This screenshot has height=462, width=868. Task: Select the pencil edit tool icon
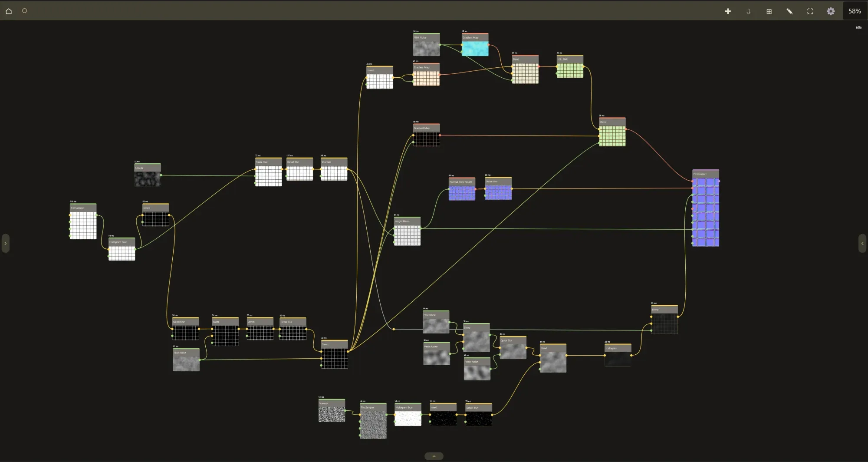[x=789, y=11]
